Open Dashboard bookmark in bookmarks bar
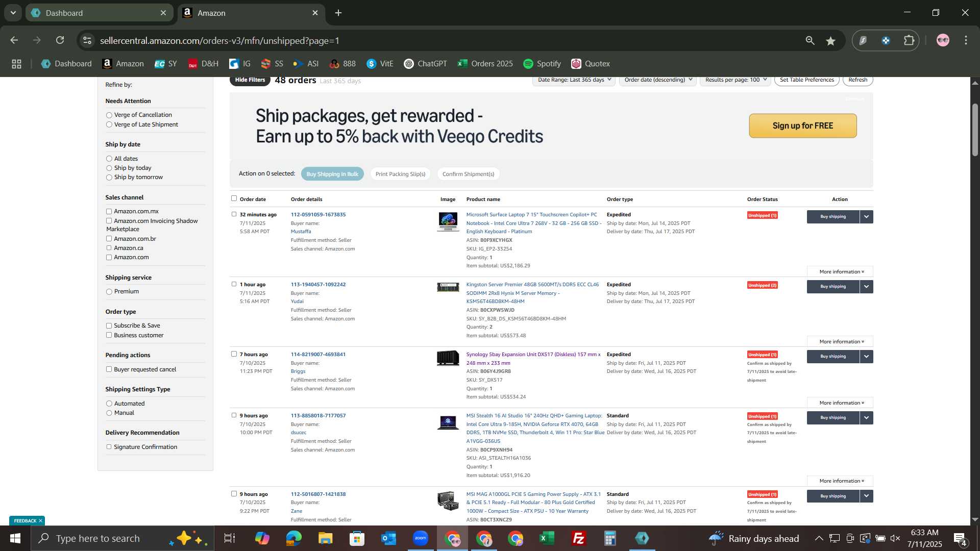This screenshot has height=551, width=980. (66, 64)
